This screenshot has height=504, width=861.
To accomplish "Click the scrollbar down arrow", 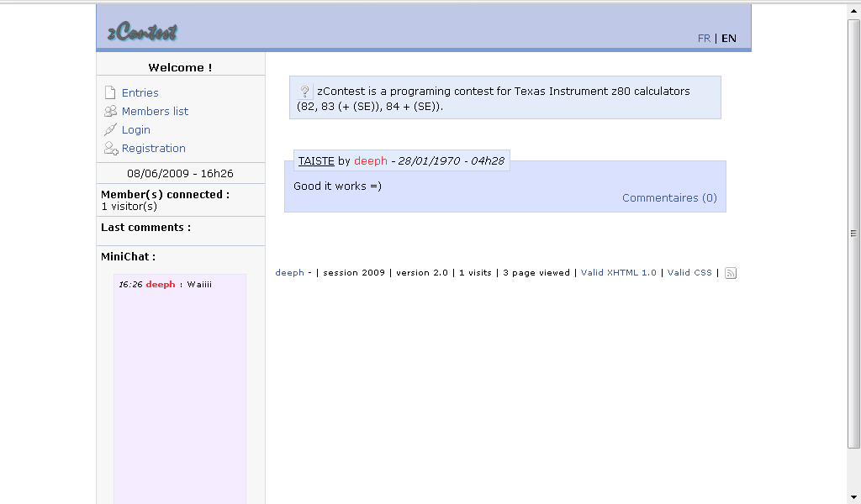I will tap(853, 496).
